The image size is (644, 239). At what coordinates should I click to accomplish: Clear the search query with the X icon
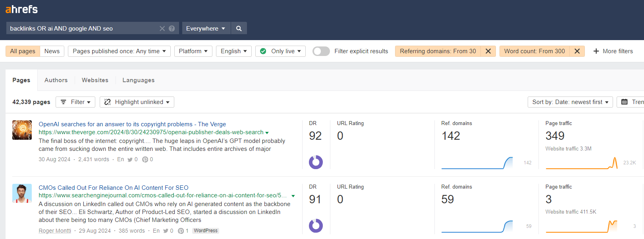point(162,28)
